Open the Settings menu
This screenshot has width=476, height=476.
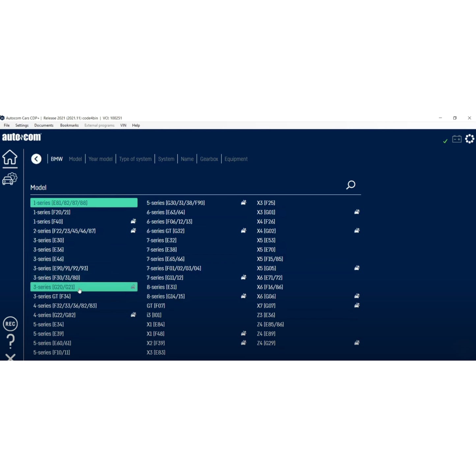tap(22, 126)
